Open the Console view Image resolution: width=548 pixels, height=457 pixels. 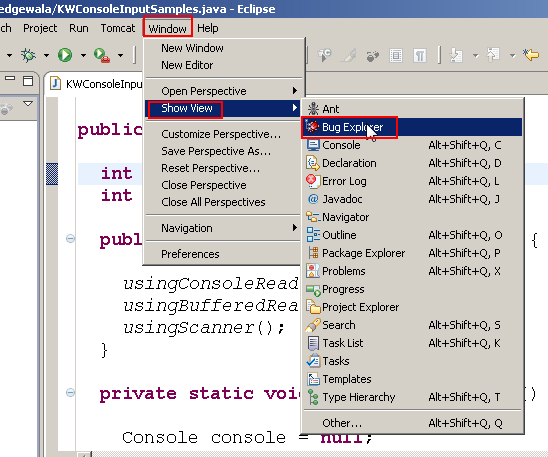pos(413,145)
